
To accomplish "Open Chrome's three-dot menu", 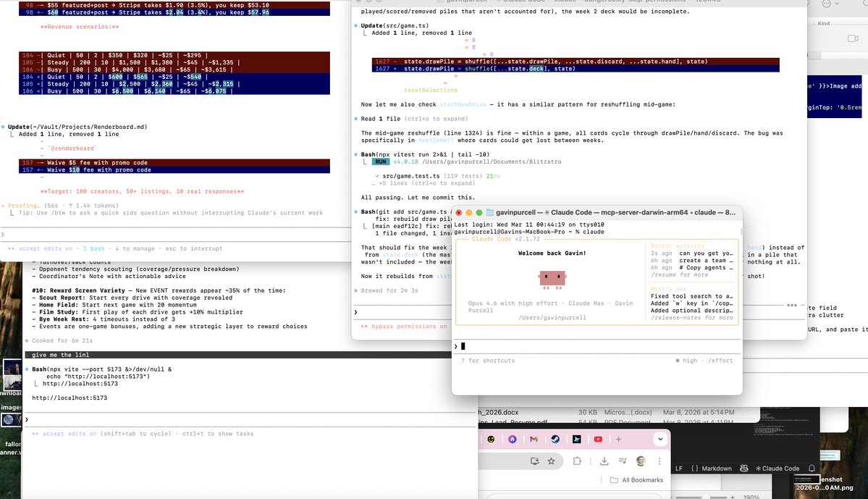I will coord(660,461).
